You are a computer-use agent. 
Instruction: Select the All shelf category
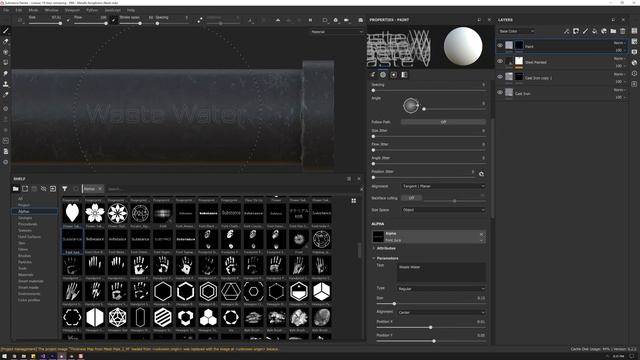20,198
